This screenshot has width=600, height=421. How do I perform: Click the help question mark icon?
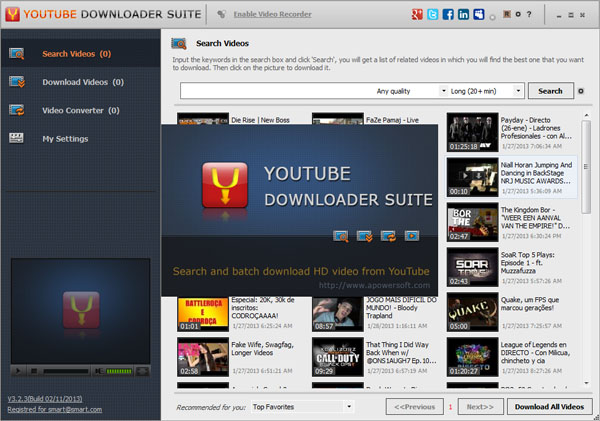tap(529, 14)
